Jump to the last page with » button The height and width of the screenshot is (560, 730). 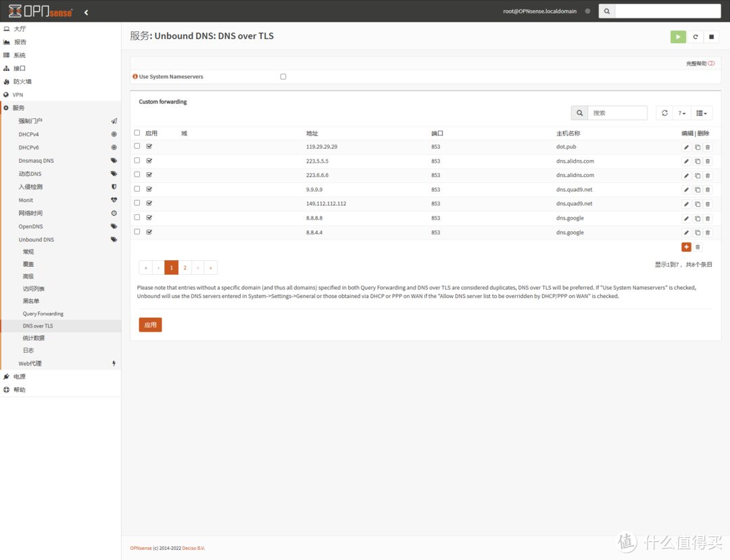tap(210, 268)
